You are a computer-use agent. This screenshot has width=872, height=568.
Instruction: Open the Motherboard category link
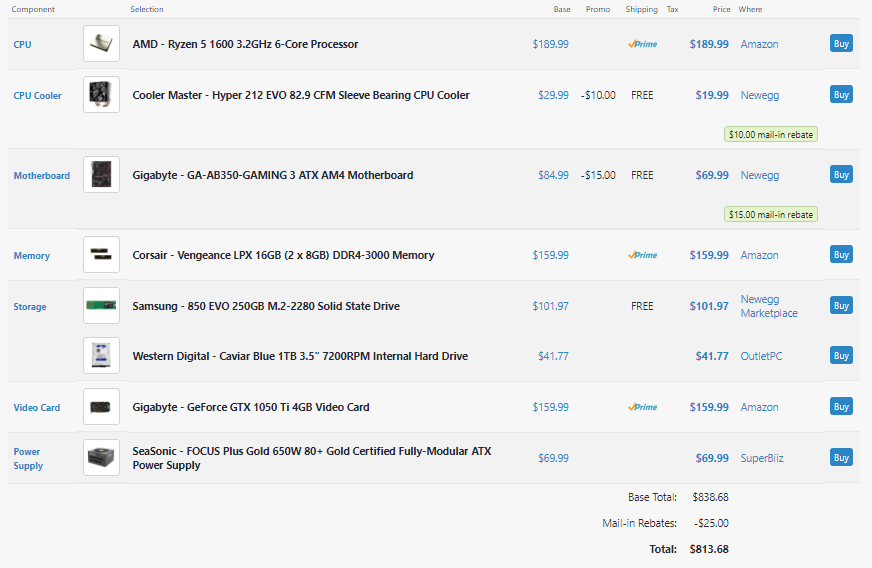click(x=42, y=176)
